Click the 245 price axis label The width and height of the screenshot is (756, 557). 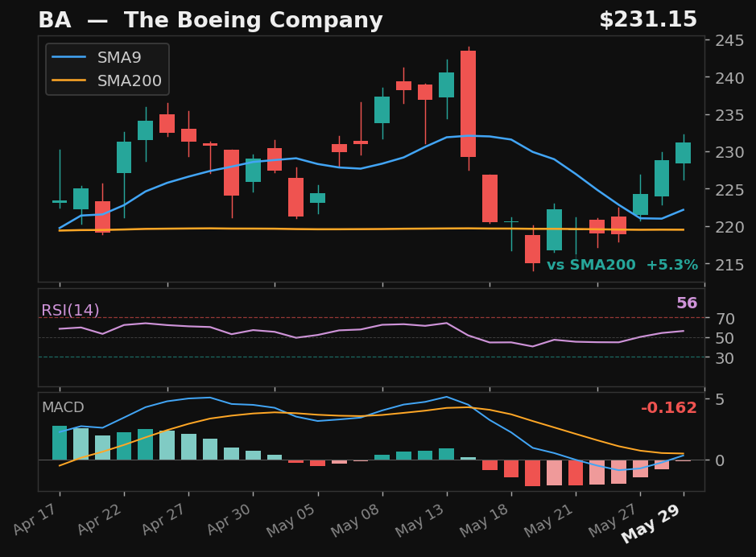point(729,40)
